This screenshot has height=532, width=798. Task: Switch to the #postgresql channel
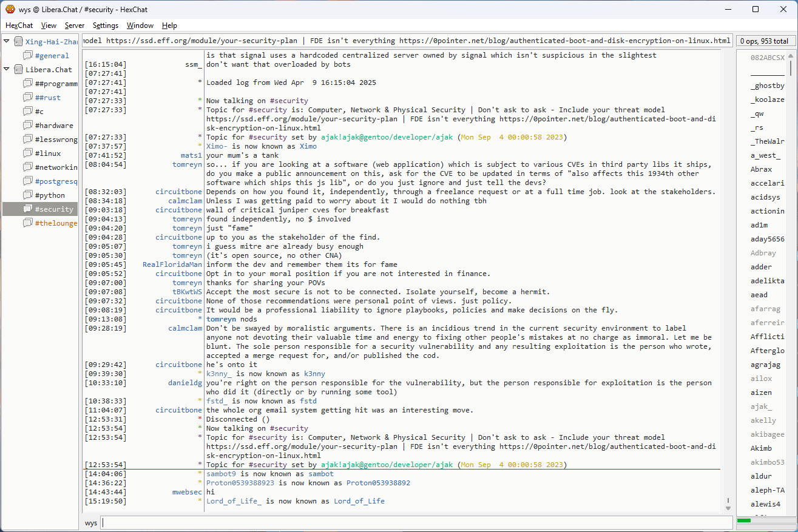(x=56, y=181)
